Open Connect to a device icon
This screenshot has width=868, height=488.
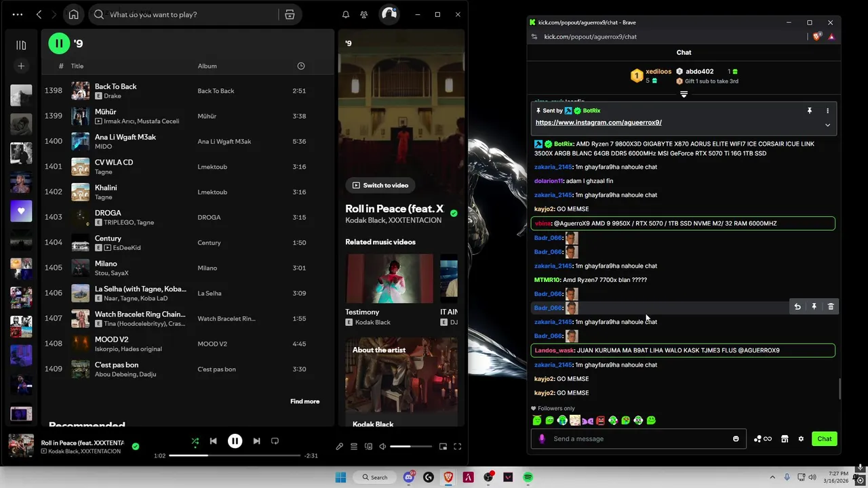click(368, 447)
